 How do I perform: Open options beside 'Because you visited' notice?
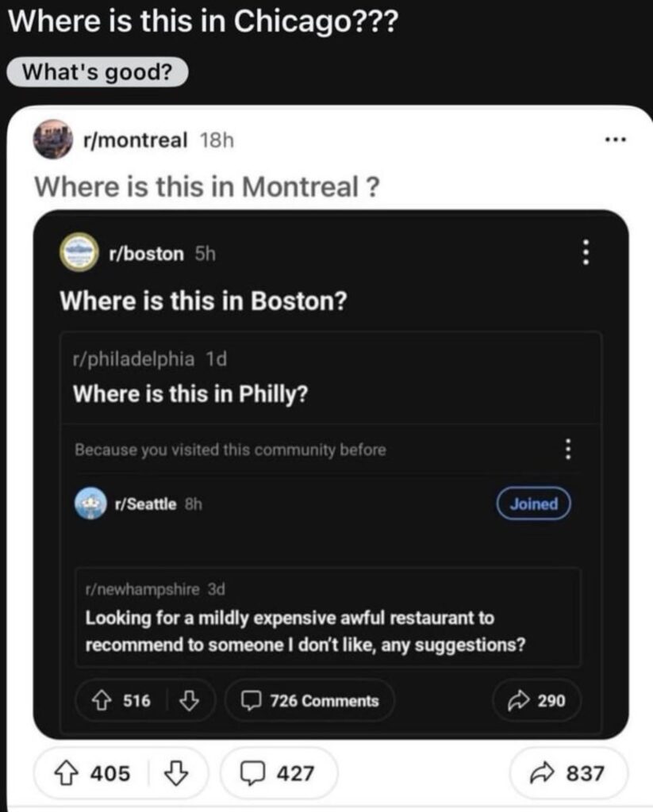pos(567,450)
